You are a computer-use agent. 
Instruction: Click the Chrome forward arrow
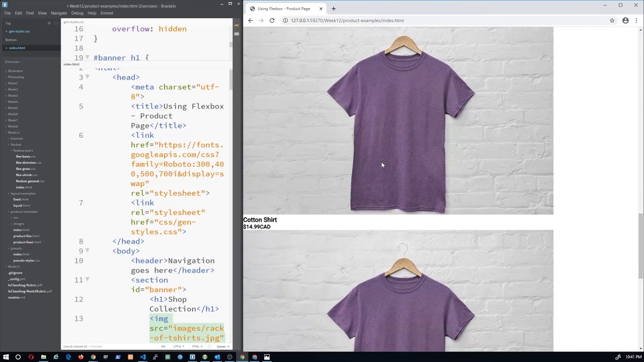[261, 21]
